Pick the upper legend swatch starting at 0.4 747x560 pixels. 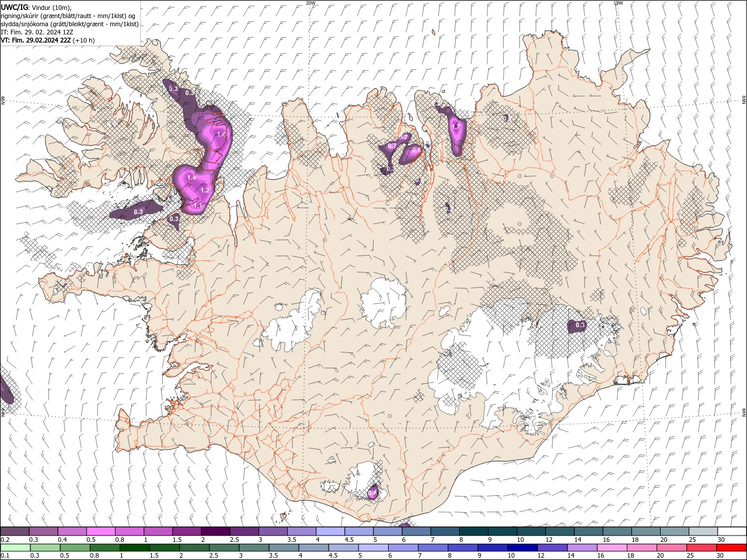72,531
